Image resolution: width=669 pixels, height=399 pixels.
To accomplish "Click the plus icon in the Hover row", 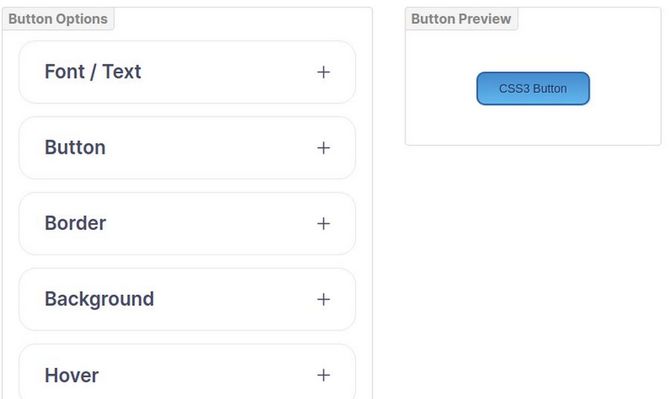I will pyautogui.click(x=323, y=375).
